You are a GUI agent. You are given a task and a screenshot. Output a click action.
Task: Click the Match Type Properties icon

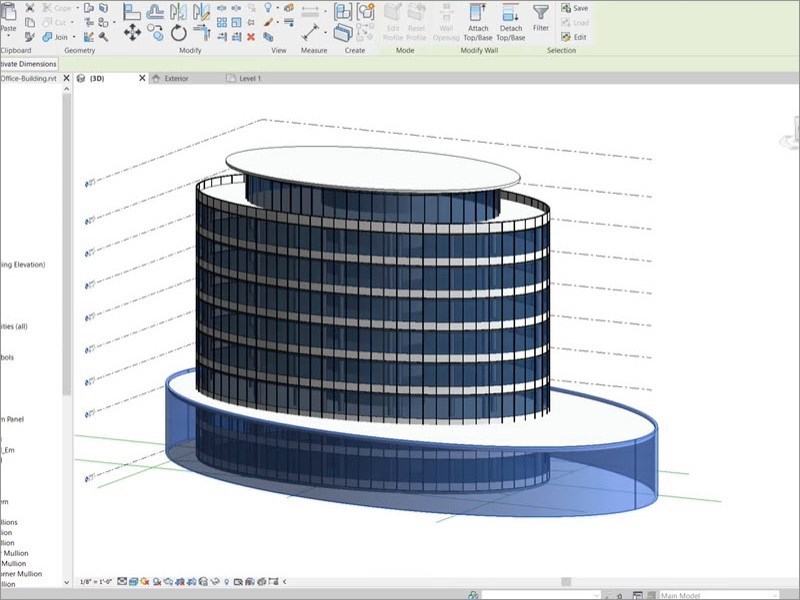point(30,37)
